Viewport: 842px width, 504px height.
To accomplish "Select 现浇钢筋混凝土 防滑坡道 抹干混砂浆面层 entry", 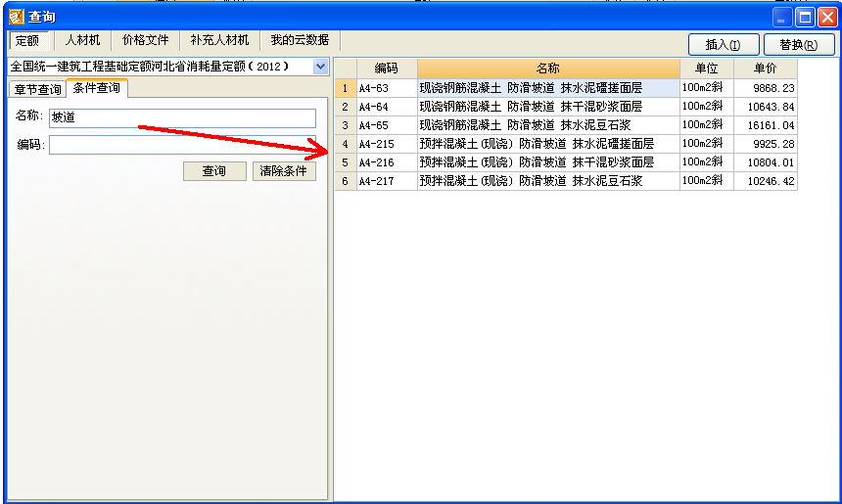I will click(548, 107).
